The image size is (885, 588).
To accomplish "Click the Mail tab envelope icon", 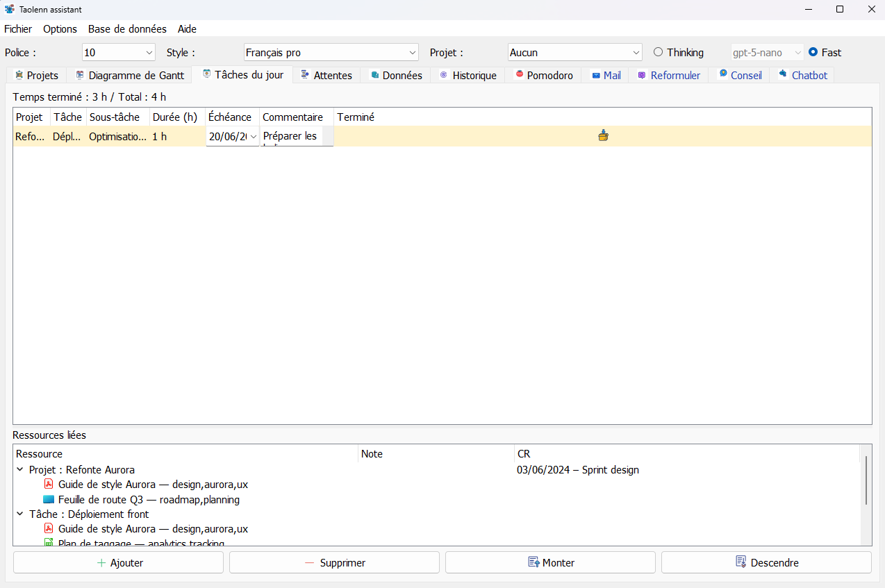I will (x=596, y=75).
